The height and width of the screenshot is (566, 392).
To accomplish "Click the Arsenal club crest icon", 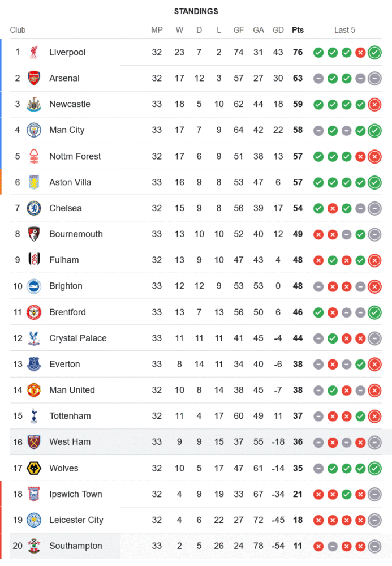I will pyautogui.click(x=34, y=78).
